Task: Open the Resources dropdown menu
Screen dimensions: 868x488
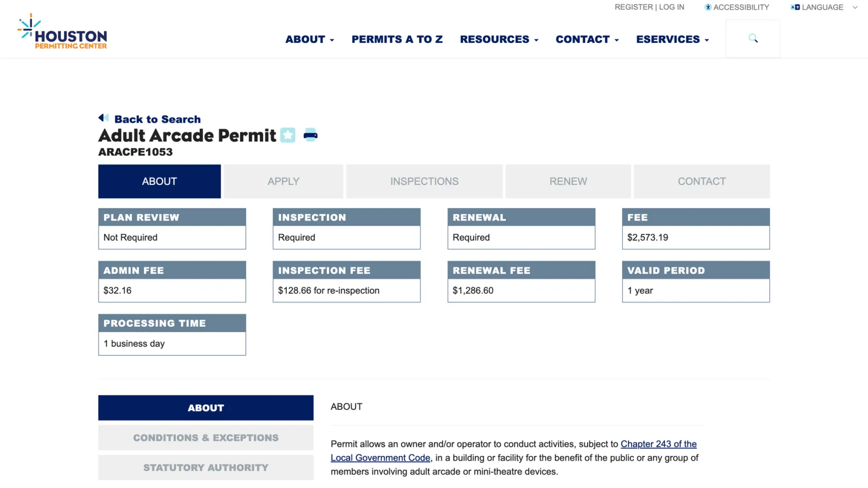Action: click(x=499, y=40)
